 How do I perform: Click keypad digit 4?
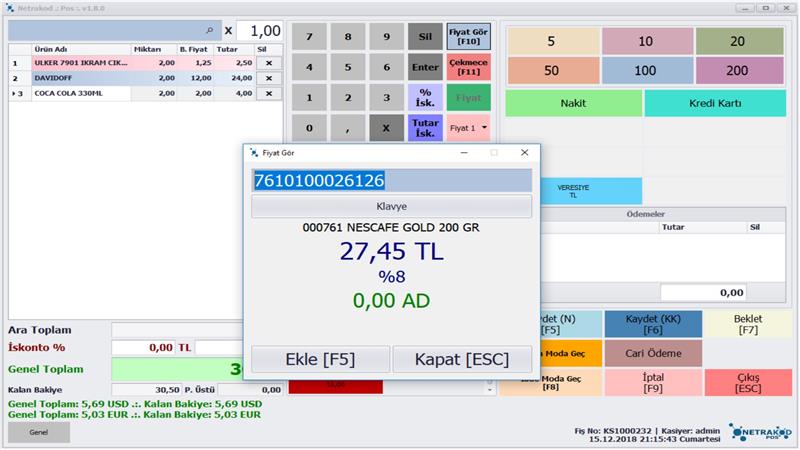(x=309, y=67)
